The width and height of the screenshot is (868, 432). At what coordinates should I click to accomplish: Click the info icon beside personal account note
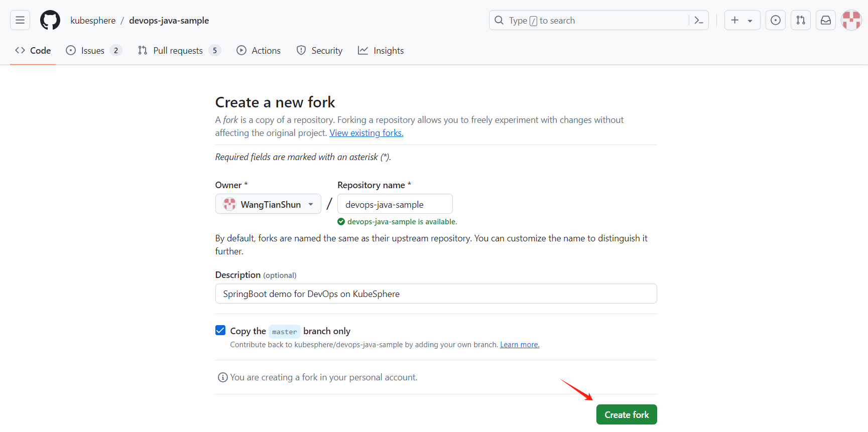point(222,377)
